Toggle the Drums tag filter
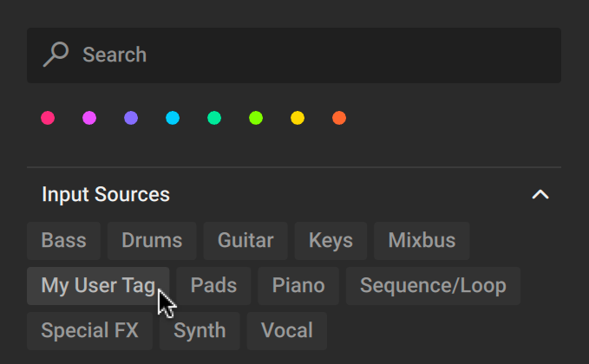The image size is (589, 364). pos(152,241)
